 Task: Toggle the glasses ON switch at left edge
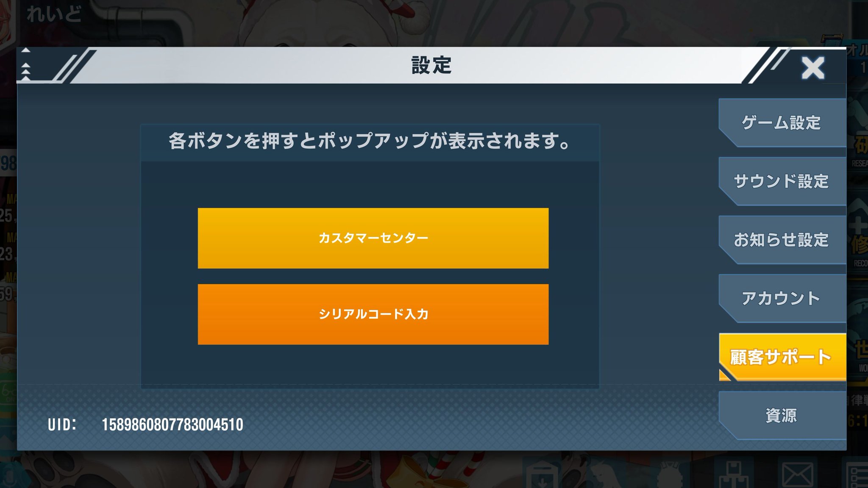tap(8, 394)
